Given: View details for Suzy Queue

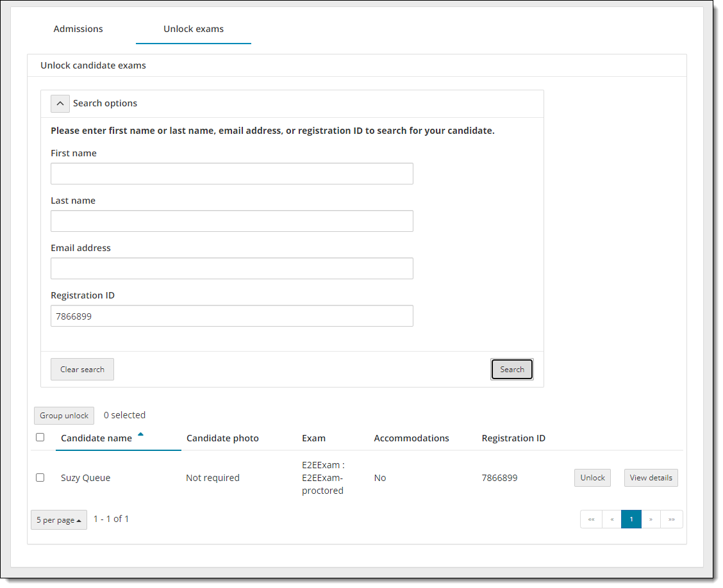Looking at the screenshot, I should pyautogui.click(x=651, y=478).
